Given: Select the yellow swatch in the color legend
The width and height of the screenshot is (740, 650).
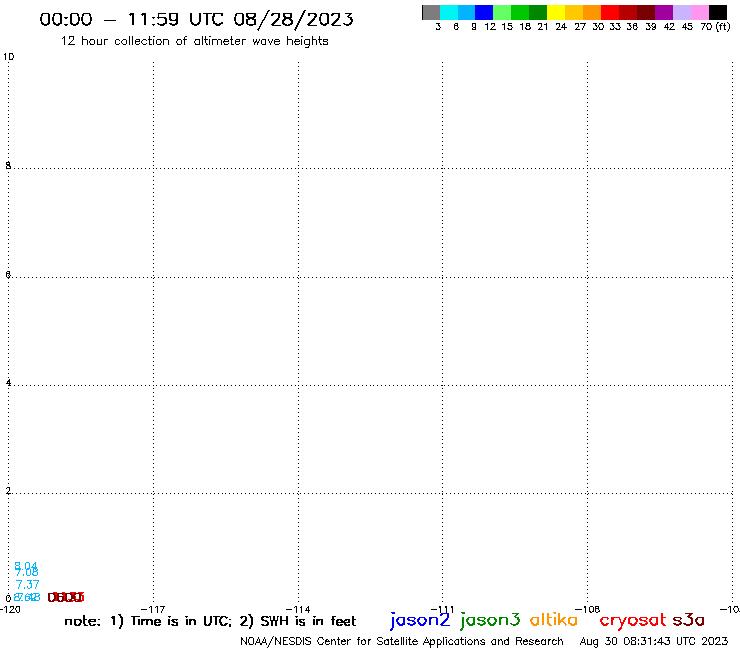Looking at the screenshot, I should tap(556, 12).
